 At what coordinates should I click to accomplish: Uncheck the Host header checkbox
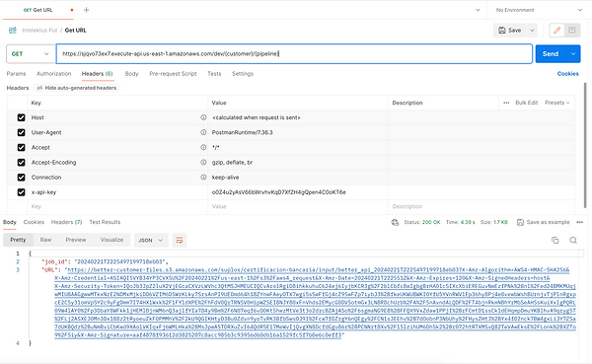coord(21,117)
